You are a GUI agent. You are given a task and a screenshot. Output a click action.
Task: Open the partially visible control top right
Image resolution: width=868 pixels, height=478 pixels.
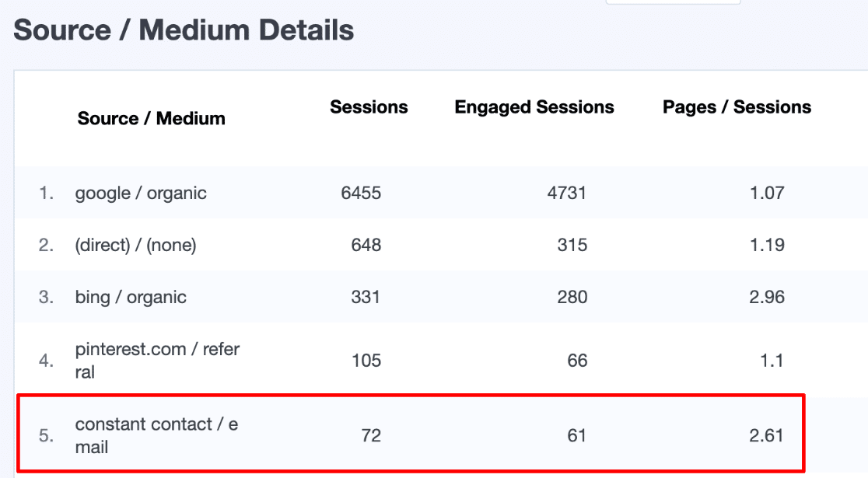674,2
